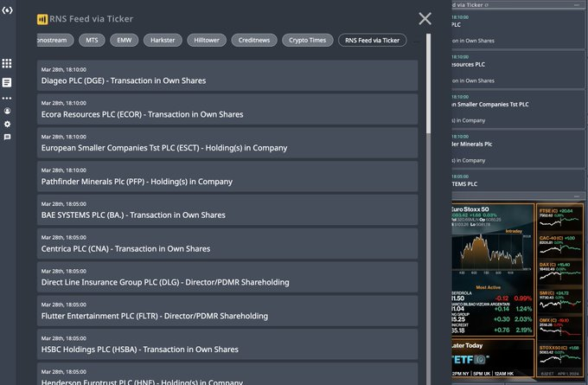Click the background 'TEMS PLC' feed item
Viewport: 588px width, 385px height.
[518, 181]
